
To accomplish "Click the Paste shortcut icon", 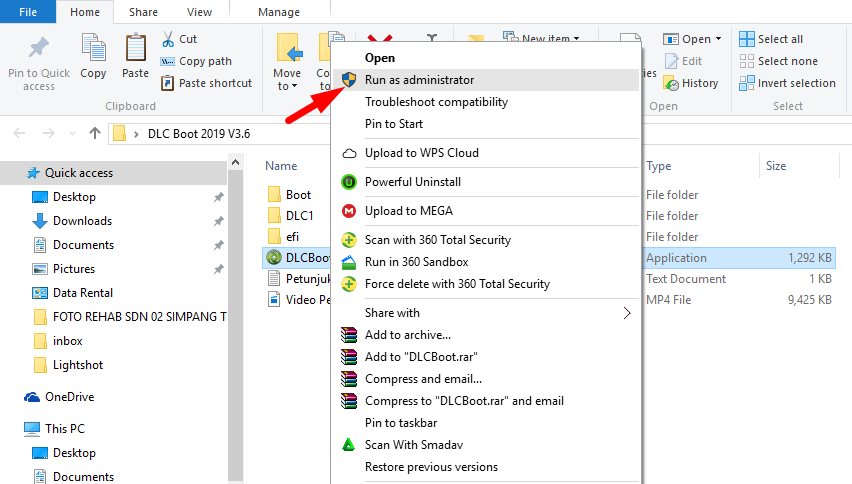I will [x=167, y=83].
